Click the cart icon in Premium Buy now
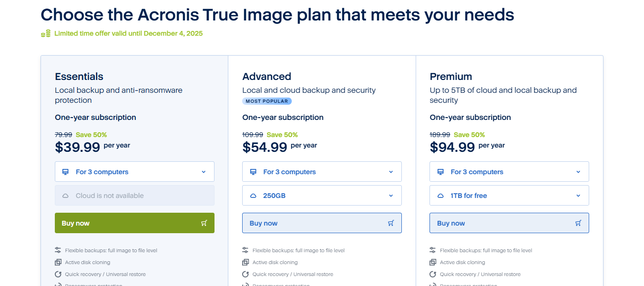The height and width of the screenshot is (286, 644). coord(578,223)
